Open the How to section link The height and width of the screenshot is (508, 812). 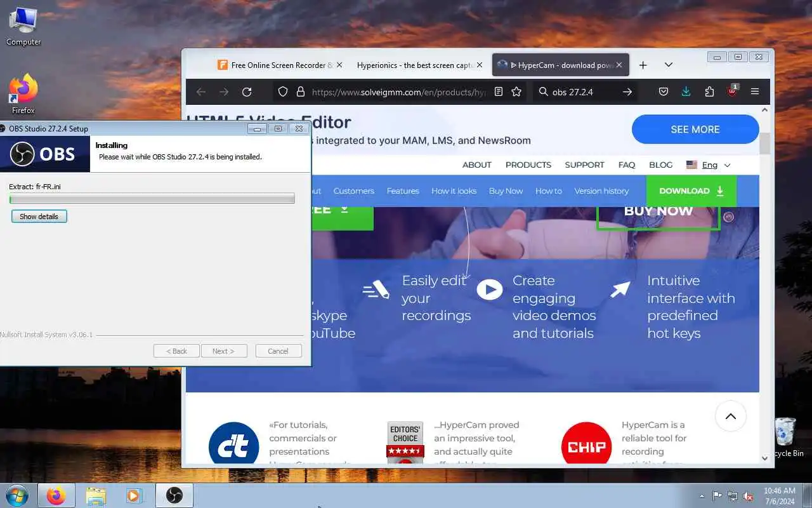tap(548, 190)
